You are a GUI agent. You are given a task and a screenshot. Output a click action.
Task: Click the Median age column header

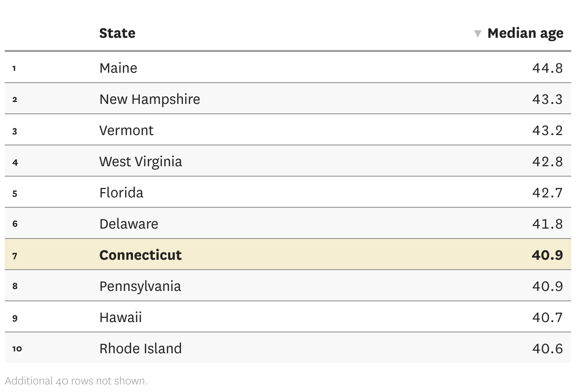[525, 33]
